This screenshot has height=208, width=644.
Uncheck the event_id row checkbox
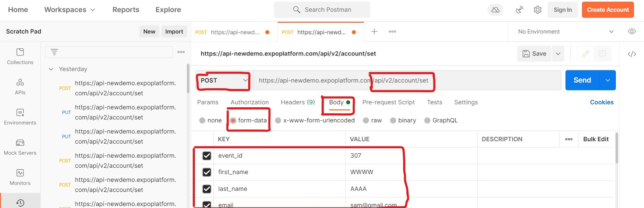pyautogui.click(x=207, y=156)
